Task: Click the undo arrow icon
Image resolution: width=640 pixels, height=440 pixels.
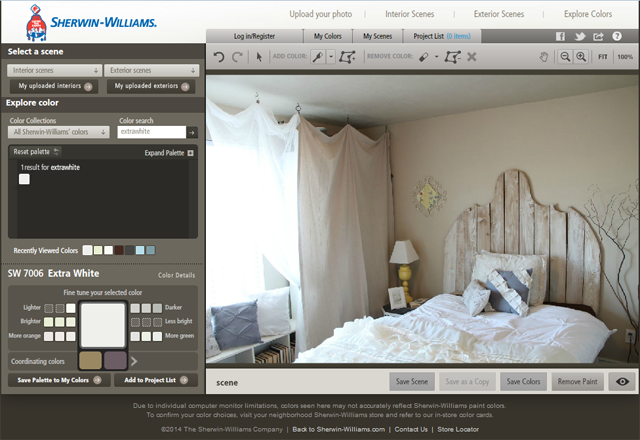Action: coord(219,57)
